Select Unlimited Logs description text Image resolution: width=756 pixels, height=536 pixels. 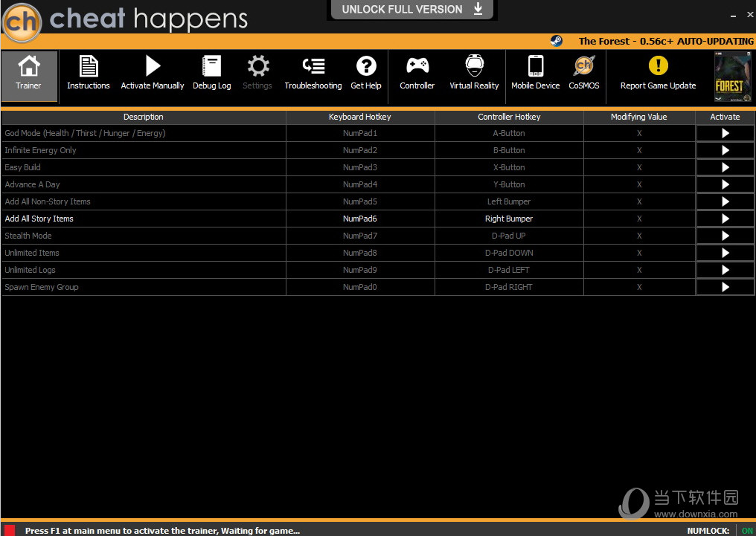tap(30, 270)
